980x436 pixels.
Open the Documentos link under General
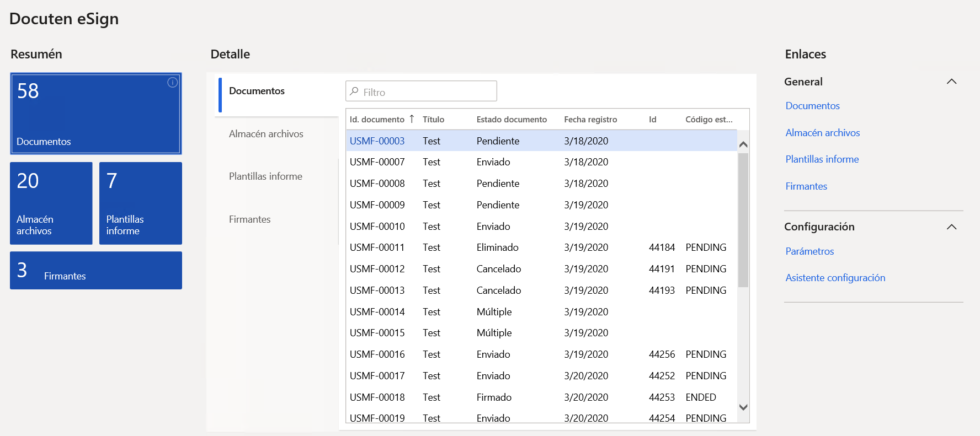[x=812, y=106]
